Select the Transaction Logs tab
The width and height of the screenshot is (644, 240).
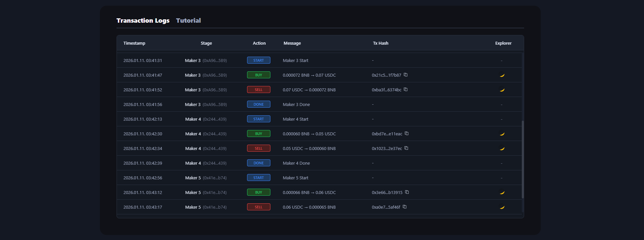(143, 21)
